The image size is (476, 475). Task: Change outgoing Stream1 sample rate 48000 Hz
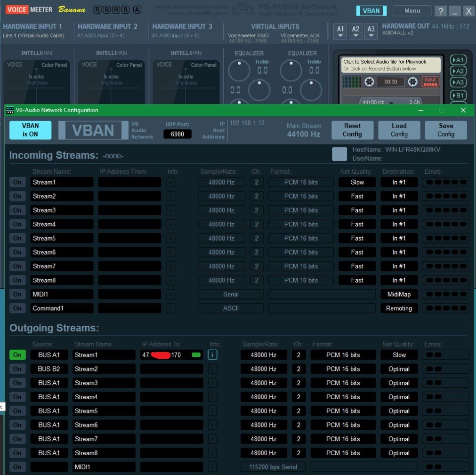coord(264,355)
